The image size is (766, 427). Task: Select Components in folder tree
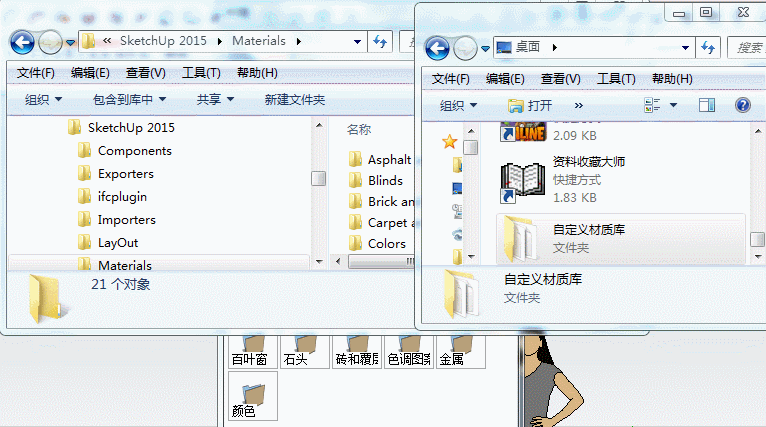pyautogui.click(x=125, y=151)
